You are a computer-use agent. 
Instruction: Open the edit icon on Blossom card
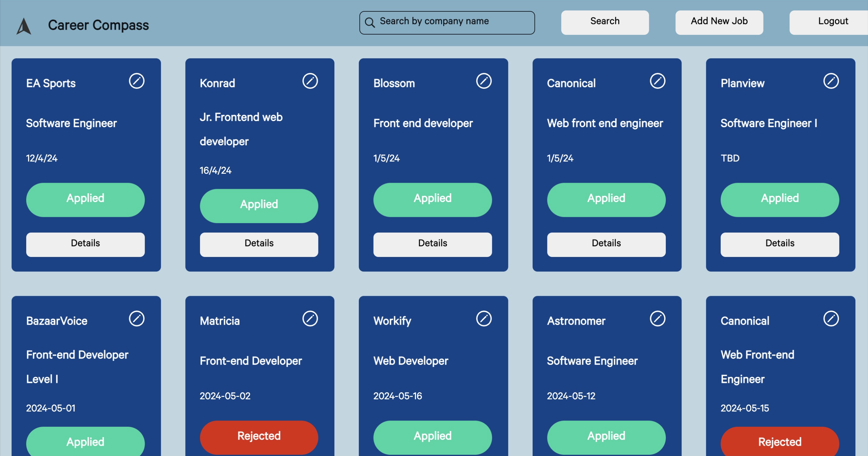tap(484, 81)
